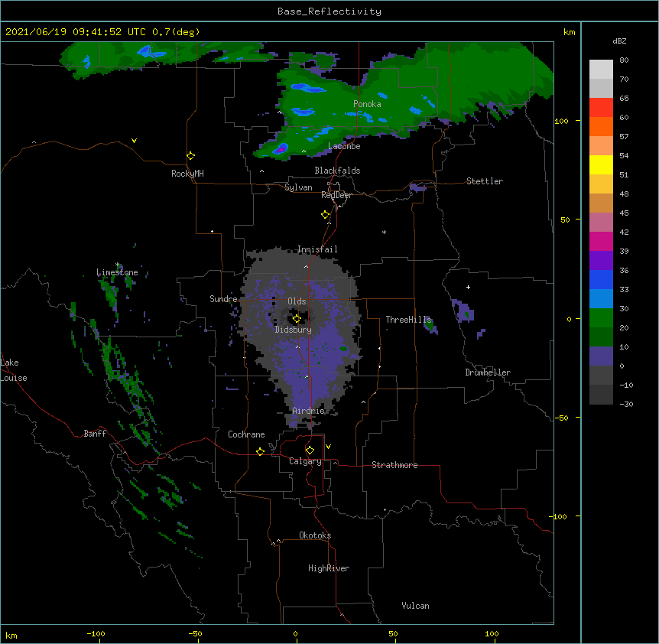Viewport: 659px width, 644px height.
Task: Click the Calgary city label
Action: [x=306, y=461]
